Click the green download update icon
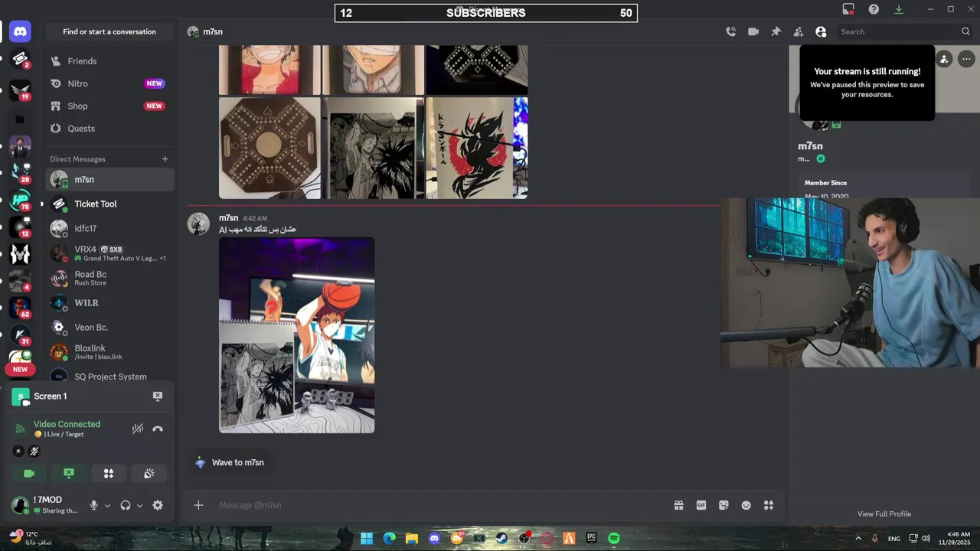The height and width of the screenshot is (551, 980). click(x=899, y=9)
